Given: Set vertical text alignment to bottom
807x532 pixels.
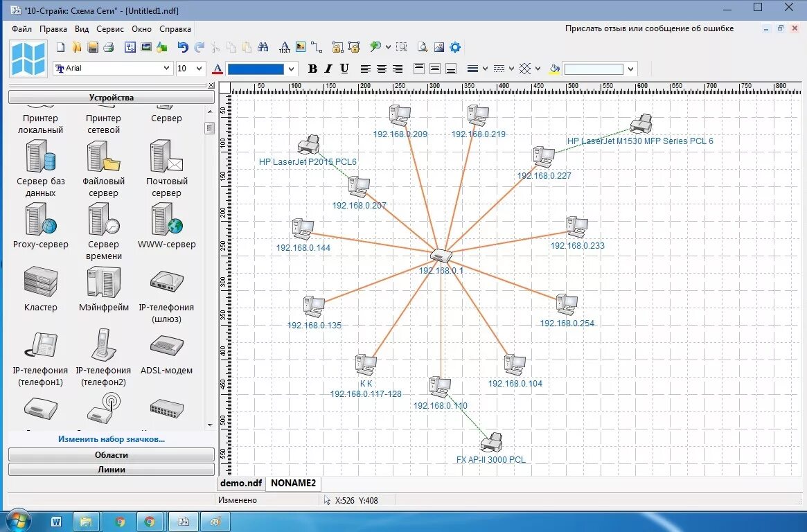Looking at the screenshot, I should [x=451, y=69].
